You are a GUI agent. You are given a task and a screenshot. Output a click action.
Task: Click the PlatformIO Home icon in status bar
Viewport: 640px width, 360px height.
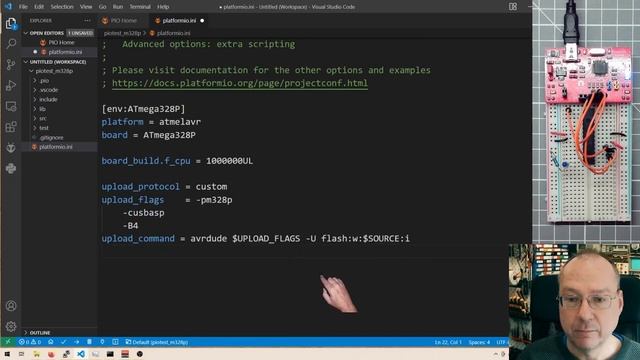click(x=51, y=342)
